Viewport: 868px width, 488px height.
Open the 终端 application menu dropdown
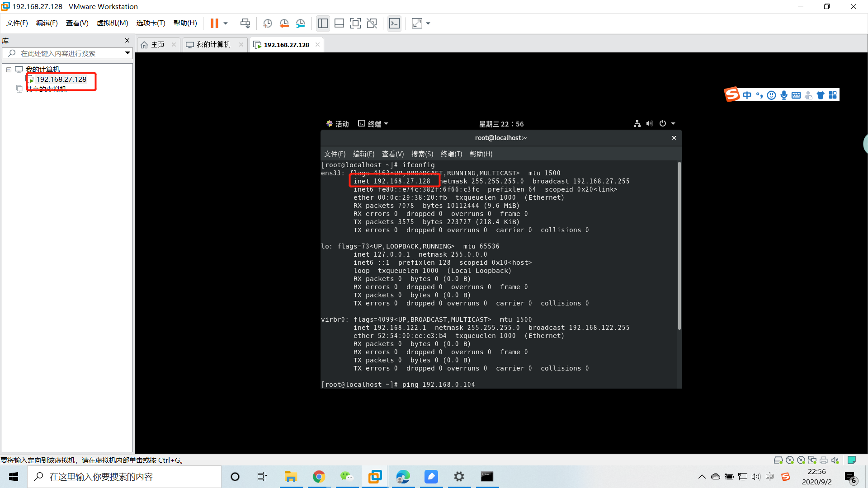point(373,124)
